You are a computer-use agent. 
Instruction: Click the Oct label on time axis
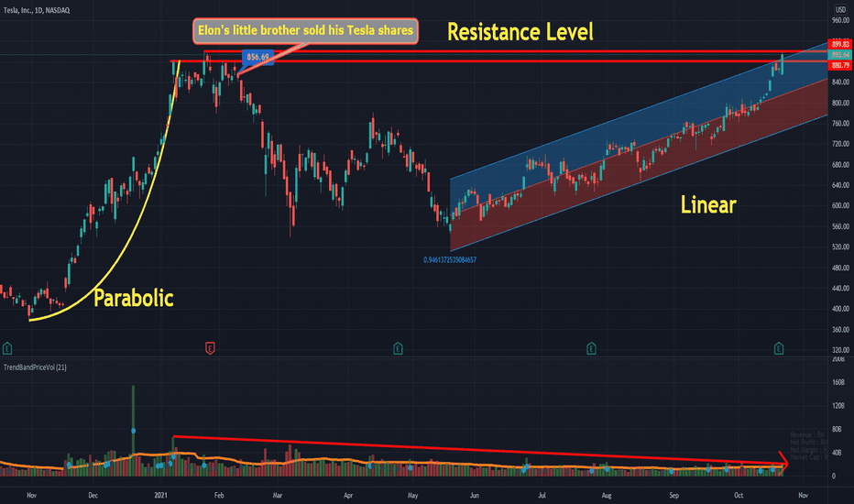pos(739,495)
